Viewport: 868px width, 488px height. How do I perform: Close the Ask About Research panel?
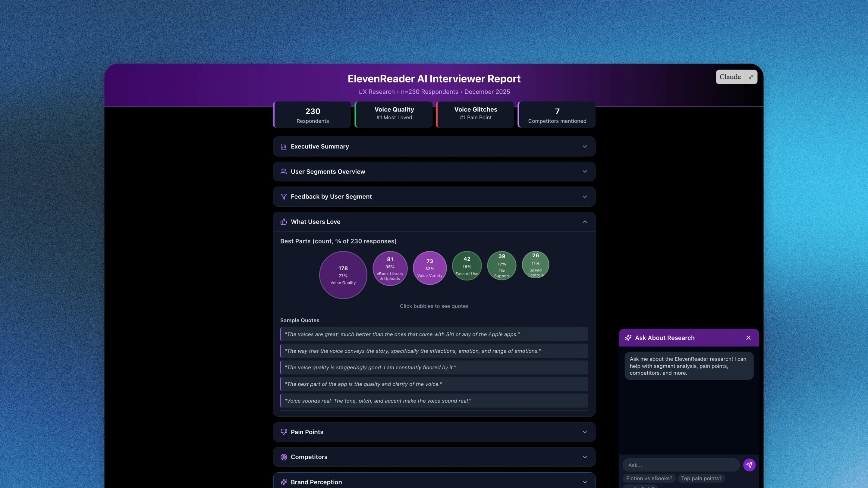pyautogui.click(x=748, y=338)
